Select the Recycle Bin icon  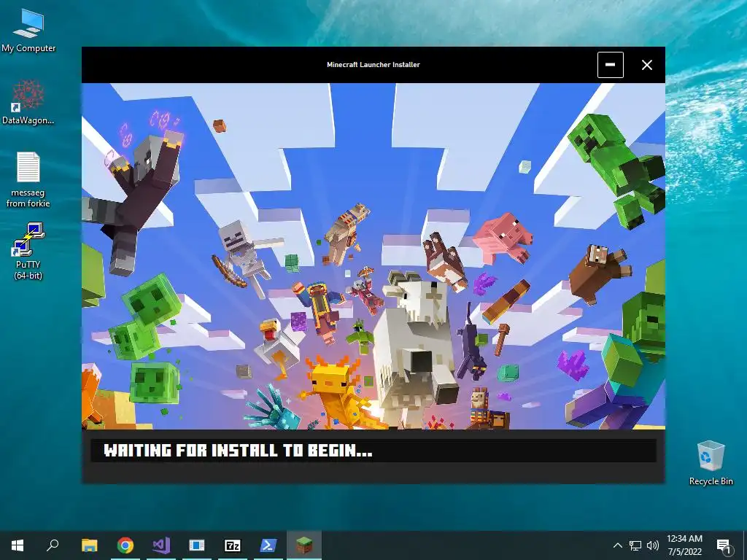pyautogui.click(x=711, y=462)
